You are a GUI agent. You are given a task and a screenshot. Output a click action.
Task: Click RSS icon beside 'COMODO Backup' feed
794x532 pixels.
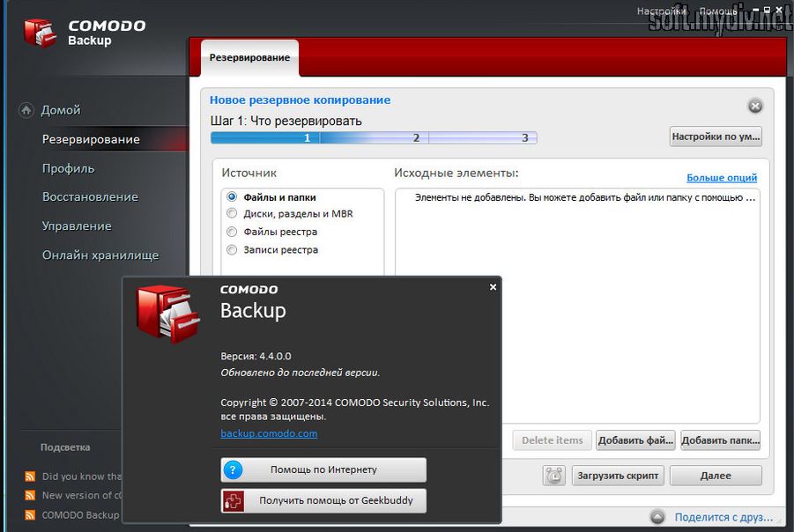pos(30,514)
